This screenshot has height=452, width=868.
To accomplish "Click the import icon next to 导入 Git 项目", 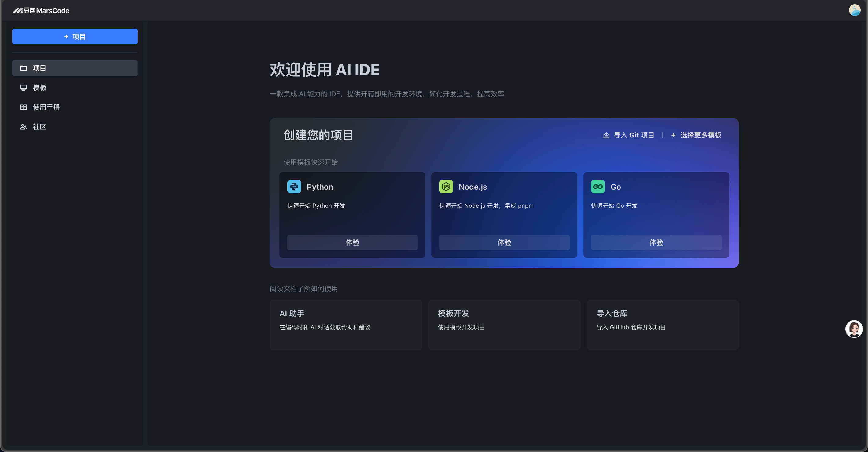I will 606,135.
